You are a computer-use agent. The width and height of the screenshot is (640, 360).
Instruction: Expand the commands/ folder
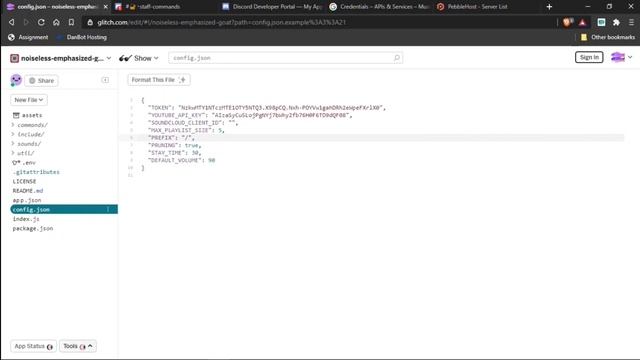click(x=30, y=125)
